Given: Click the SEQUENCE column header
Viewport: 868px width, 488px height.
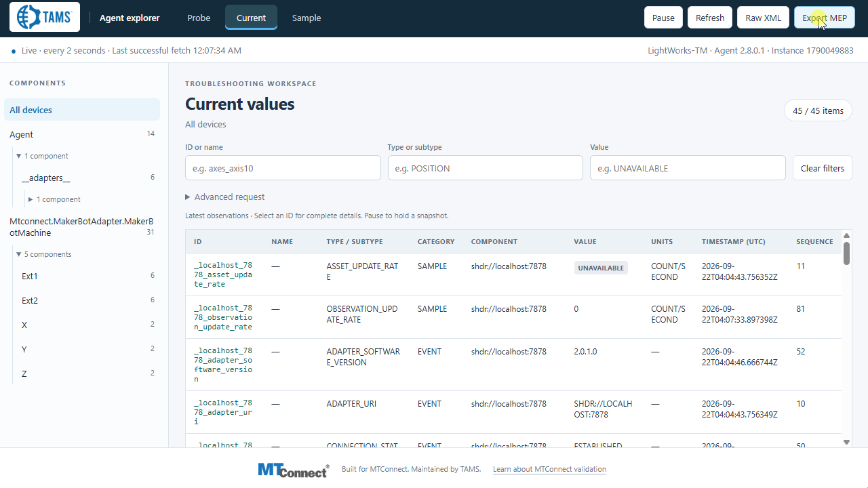Looking at the screenshot, I should tap(814, 242).
